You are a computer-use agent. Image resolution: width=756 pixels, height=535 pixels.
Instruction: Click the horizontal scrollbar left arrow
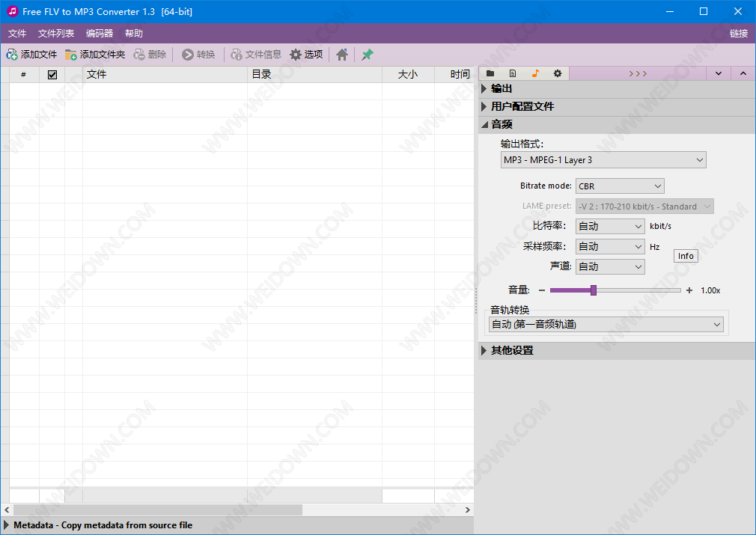pos(7,510)
